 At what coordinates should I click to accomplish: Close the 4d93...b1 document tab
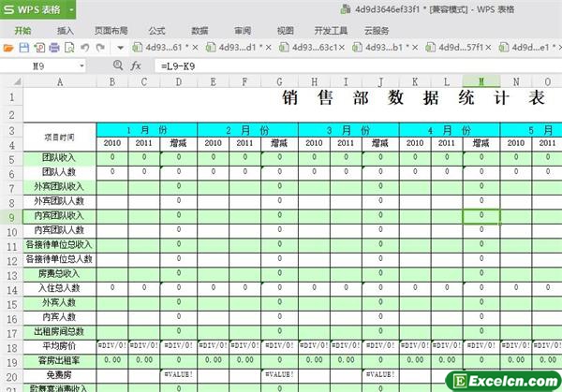point(415,48)
